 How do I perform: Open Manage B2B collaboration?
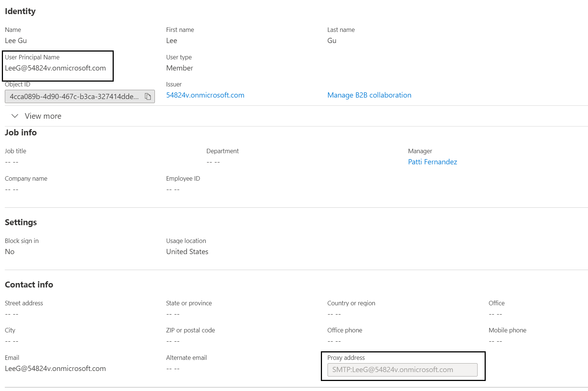(x=369, y=95)
